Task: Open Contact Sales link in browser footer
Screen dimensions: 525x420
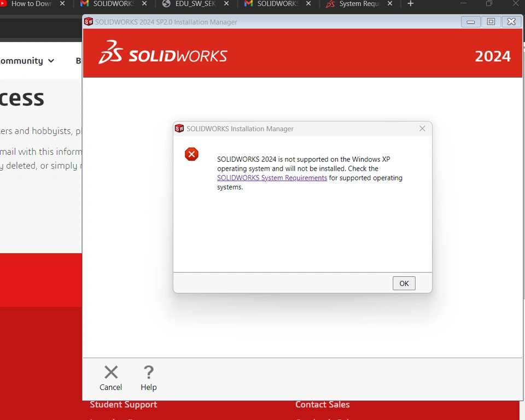Action: click(323, 405)
